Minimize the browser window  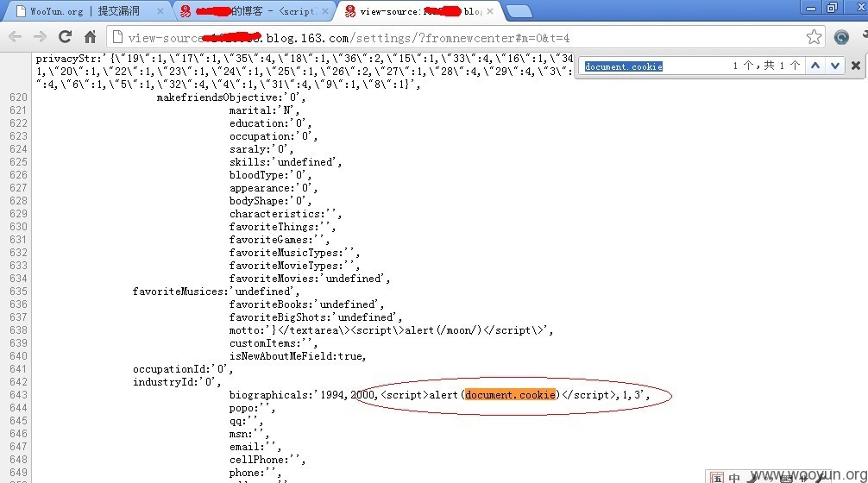811,8
